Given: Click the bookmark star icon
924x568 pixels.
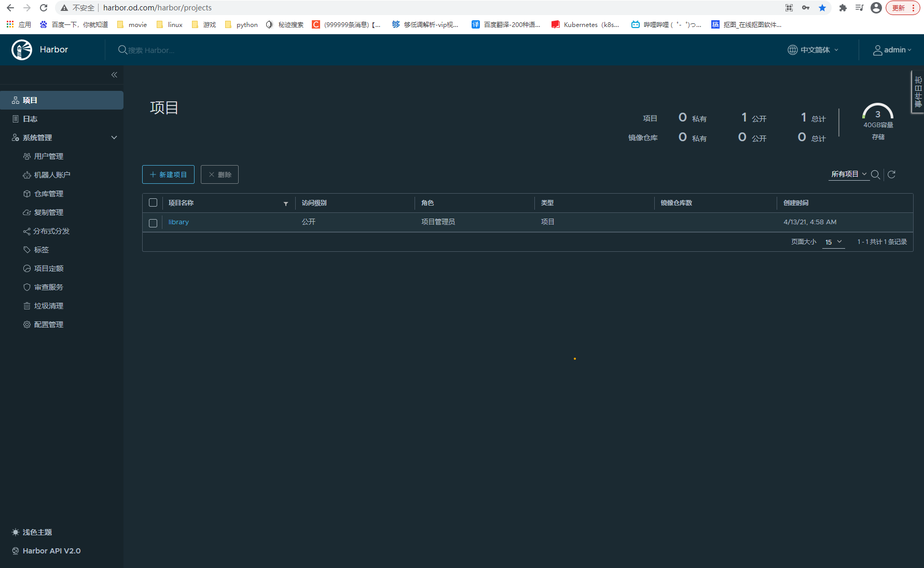Looking at the screenshot, I should [x=822, y=8].
